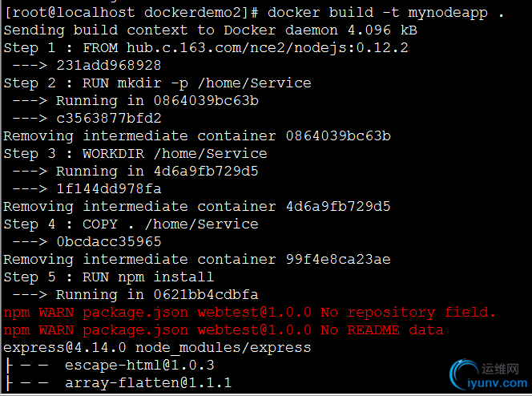Click the docker build command text
This screenshot has width=532, height=396.
(385, 13)
